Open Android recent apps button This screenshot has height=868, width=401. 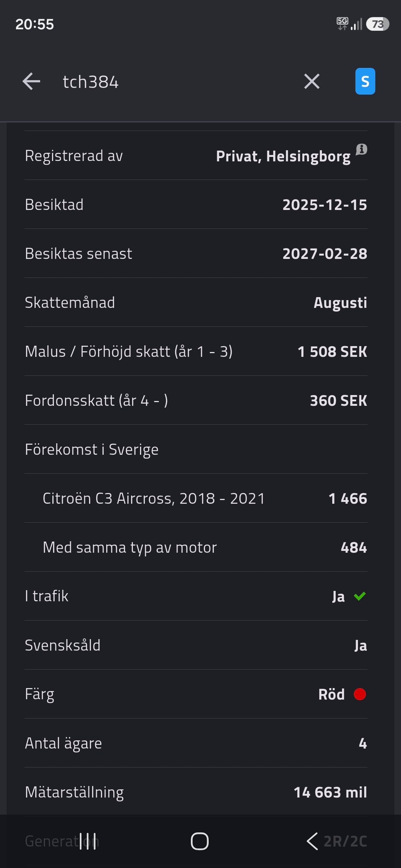click(88, 841)
